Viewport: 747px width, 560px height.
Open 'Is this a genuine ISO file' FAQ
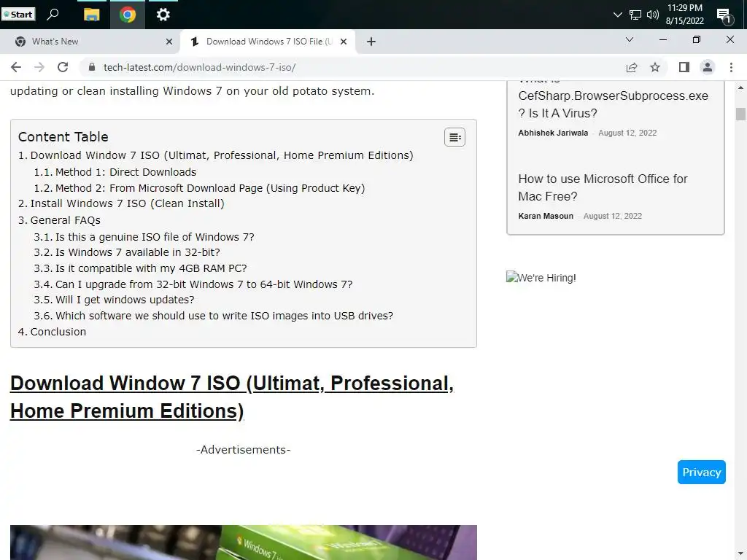pyautogui.click(x=155, y=237)
